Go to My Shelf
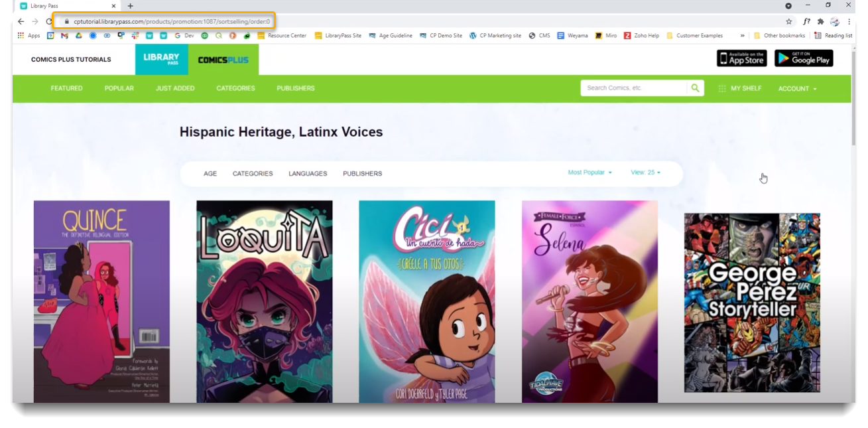Viewport: 868px width, 428px height. pyautogui.click(x=746, y=88)
